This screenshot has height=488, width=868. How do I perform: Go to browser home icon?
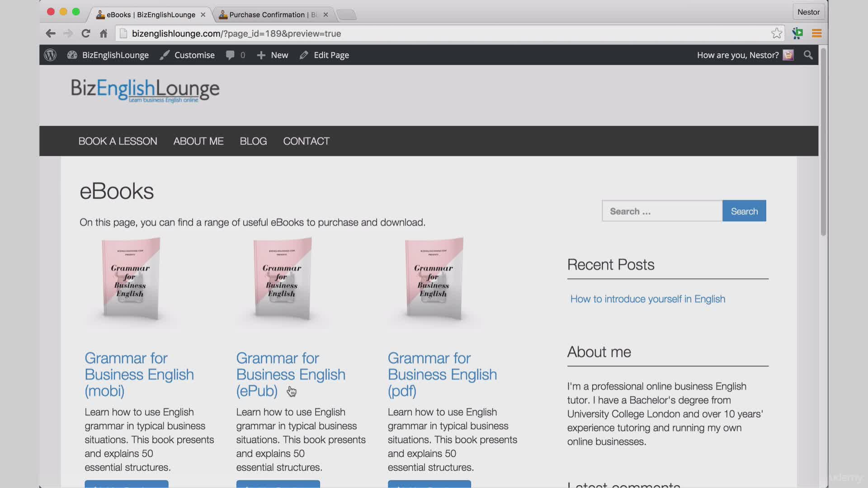104,33
